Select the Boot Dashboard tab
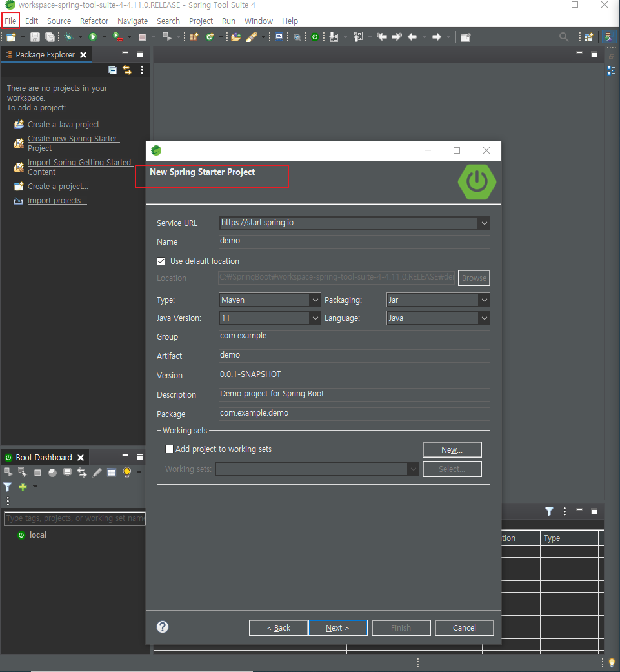 pyautogui.click(x=44, y=457)
